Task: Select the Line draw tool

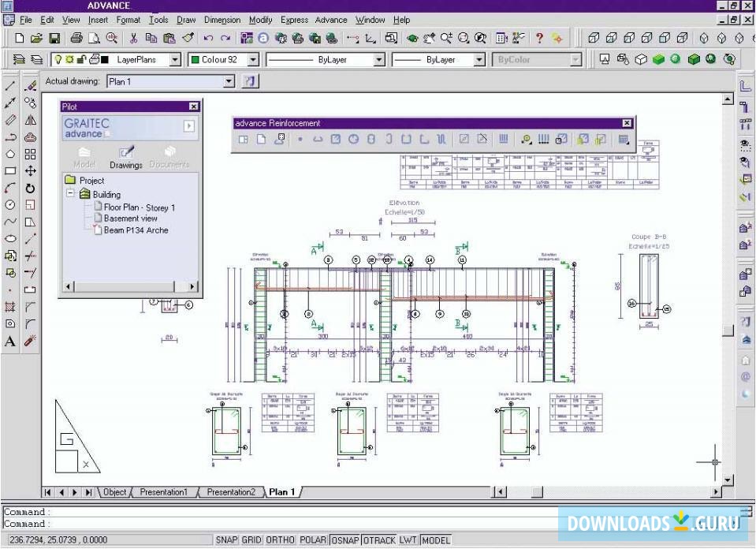Action: [10, 86]
